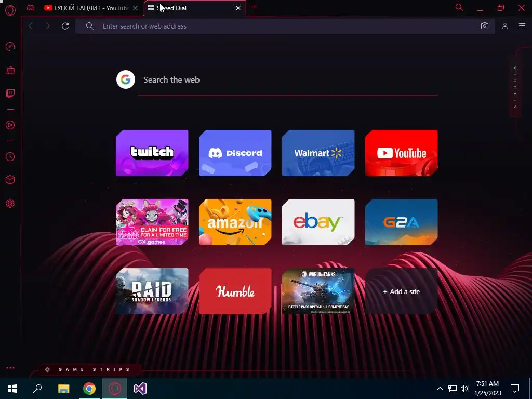
Task: Open the G2A speed dial tile
Action: (402, 222)
